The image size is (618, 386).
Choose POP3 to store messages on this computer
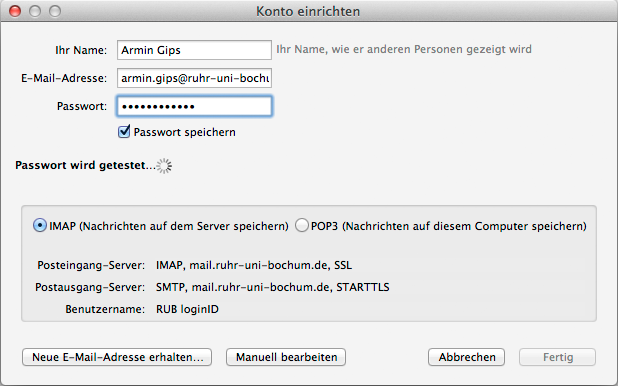pos(302,226)
